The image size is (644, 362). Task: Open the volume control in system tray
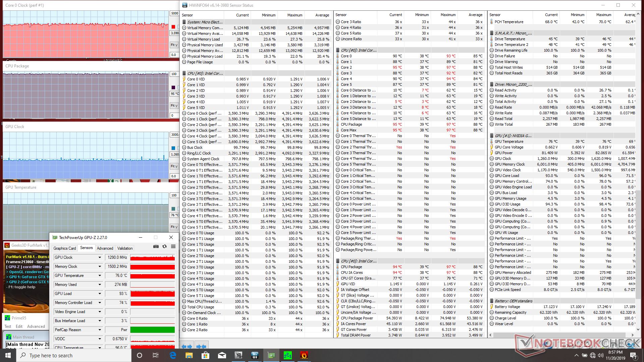coord(601,355)
